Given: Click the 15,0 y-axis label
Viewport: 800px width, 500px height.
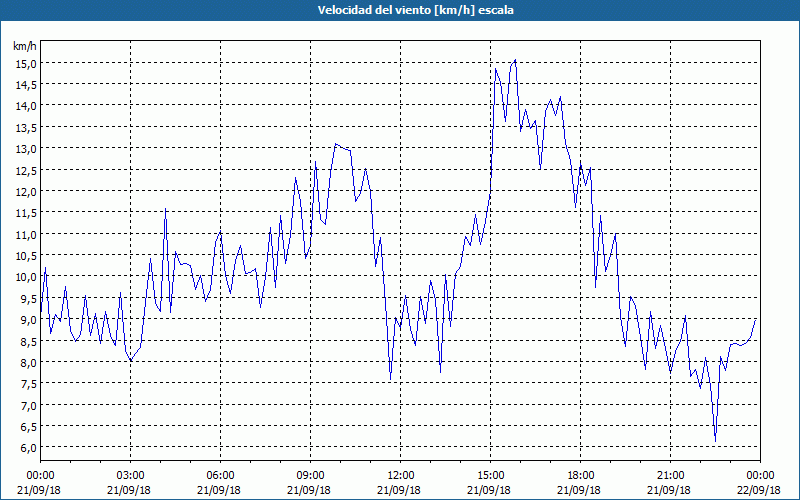Looking at the screenshot, I should click(x=27, y=64).
